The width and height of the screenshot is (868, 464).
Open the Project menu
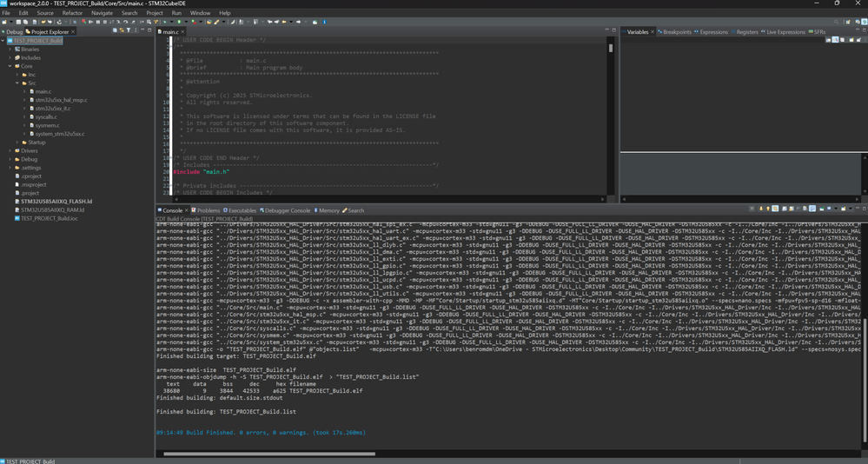tap(154, 13)
